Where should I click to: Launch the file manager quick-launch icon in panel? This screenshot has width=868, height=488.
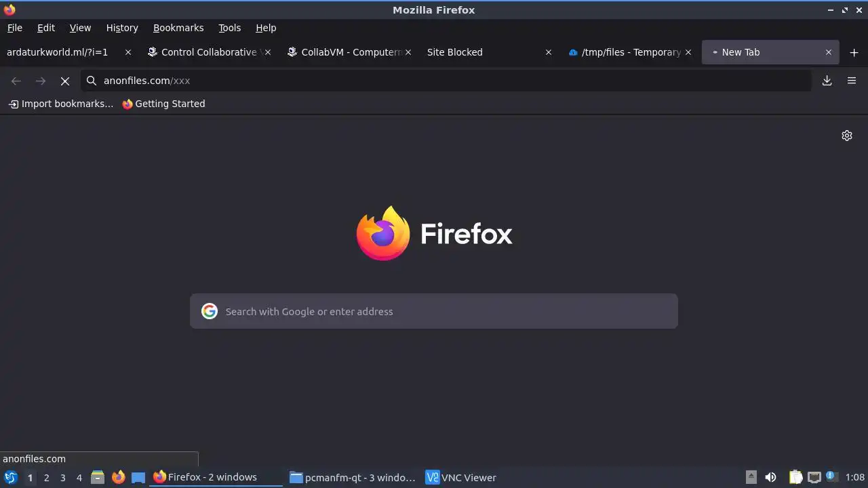click(97, 477)
